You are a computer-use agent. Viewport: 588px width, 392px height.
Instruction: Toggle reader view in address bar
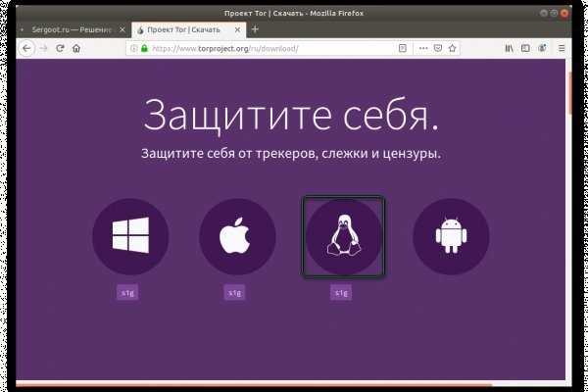pyautogui.click(x=402, y=47)
